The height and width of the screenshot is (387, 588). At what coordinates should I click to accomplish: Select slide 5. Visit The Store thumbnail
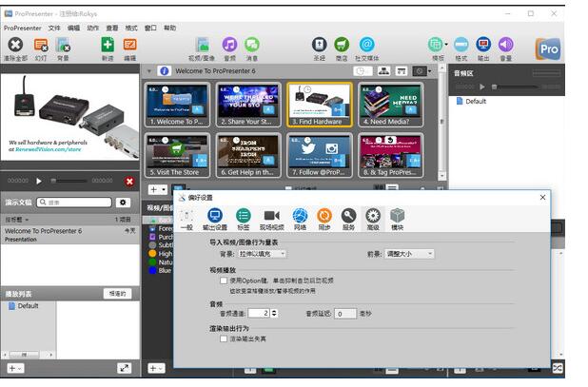(177, 155)
